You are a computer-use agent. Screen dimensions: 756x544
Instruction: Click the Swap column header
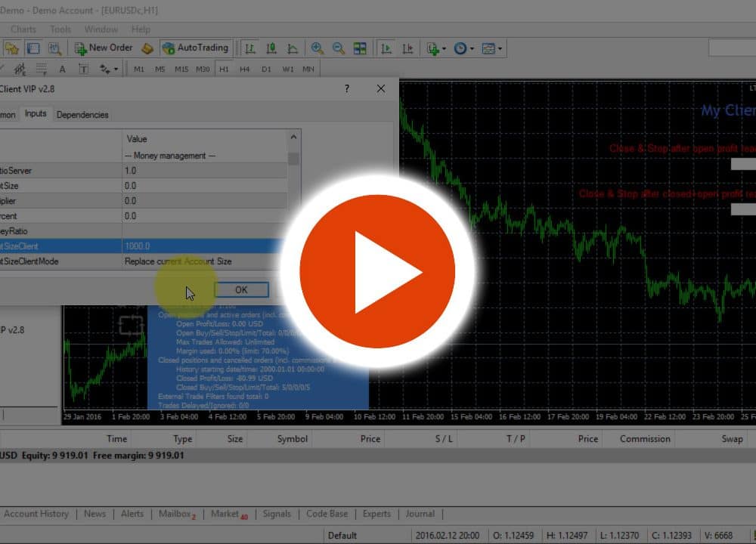coord(732,439)
